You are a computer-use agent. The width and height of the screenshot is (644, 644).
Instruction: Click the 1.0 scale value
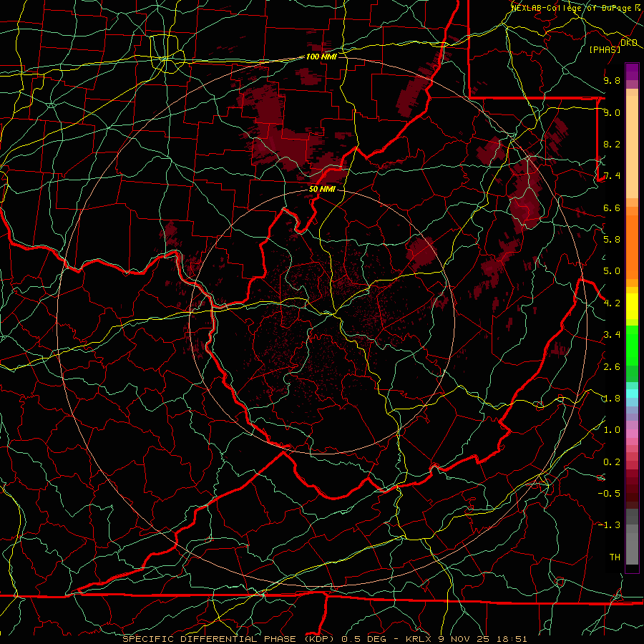coord(612,430)
